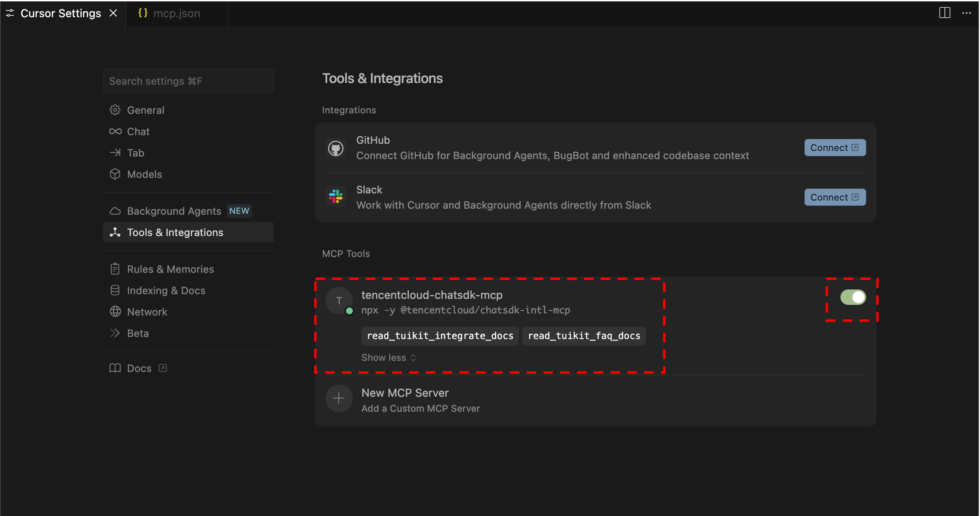Viewport: 980px width, 516px height.
Task: Open the Models settings section
Action: tap(188, 174)
